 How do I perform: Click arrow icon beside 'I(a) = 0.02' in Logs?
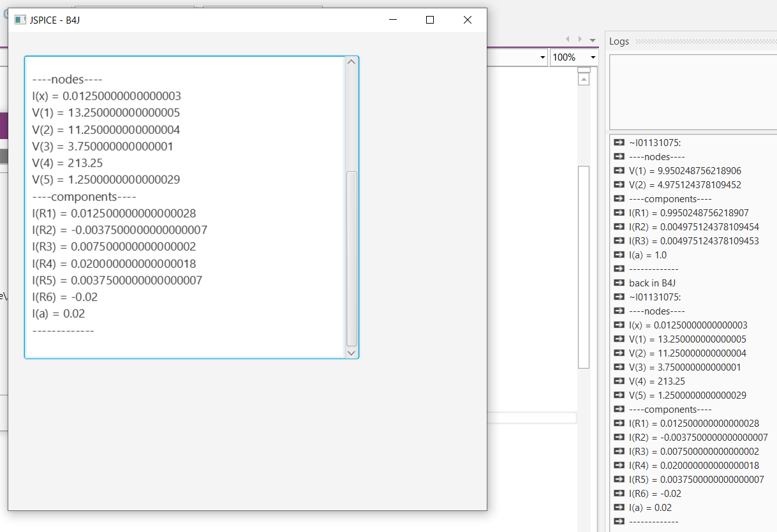coord(618,508)
